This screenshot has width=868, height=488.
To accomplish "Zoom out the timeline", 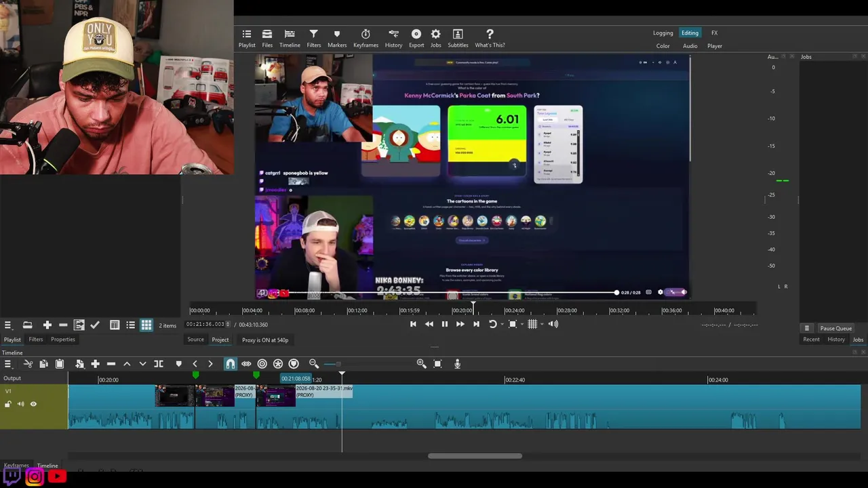I will tap(313, 364).
